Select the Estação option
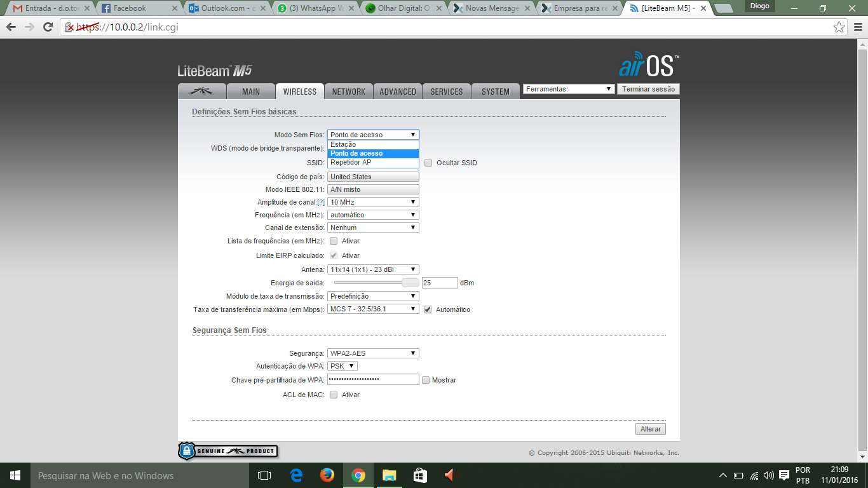The height and width of the screenshot is (488, 868). 373,144
